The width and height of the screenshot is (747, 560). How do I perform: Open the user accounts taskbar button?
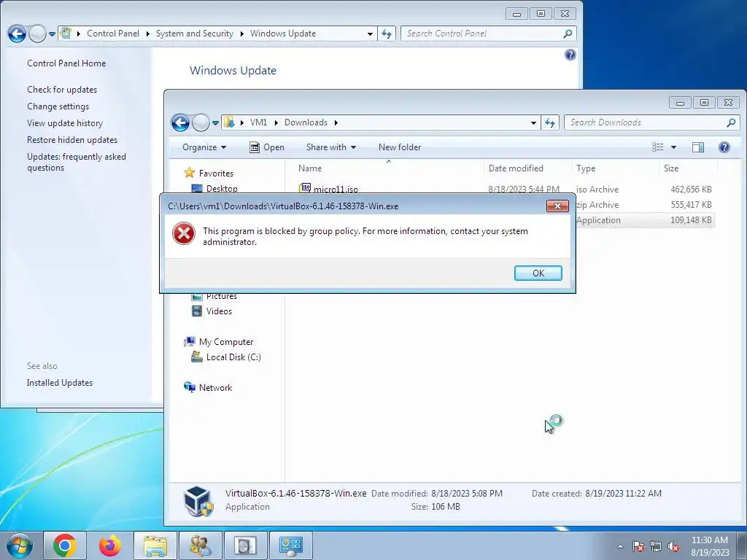tap(201, 545)
